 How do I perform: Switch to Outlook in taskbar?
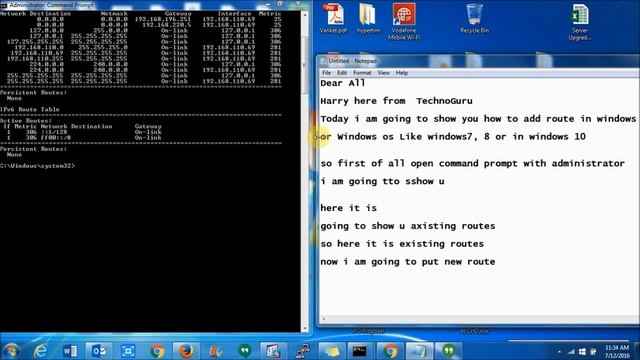(x=99, y=351)
